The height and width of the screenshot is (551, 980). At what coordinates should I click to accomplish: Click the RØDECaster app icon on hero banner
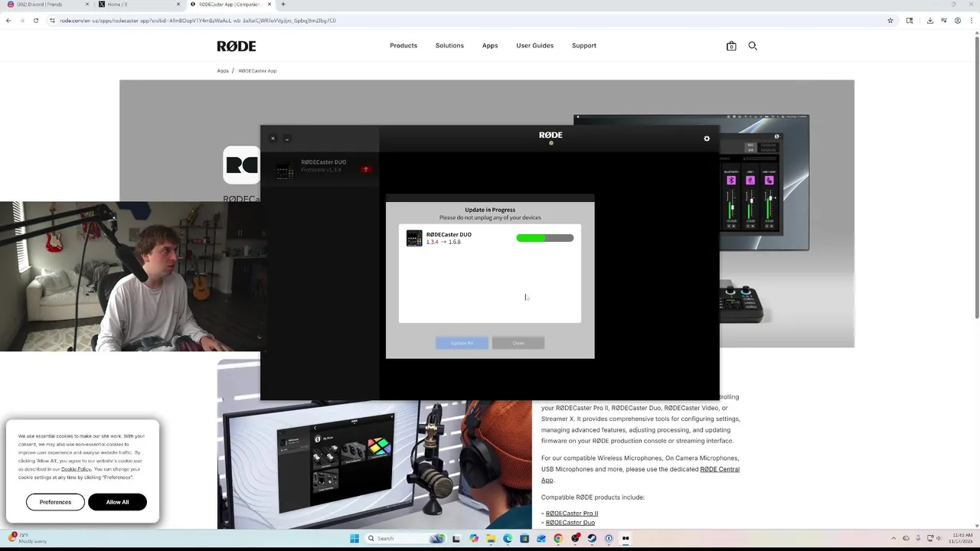[241, 165]
